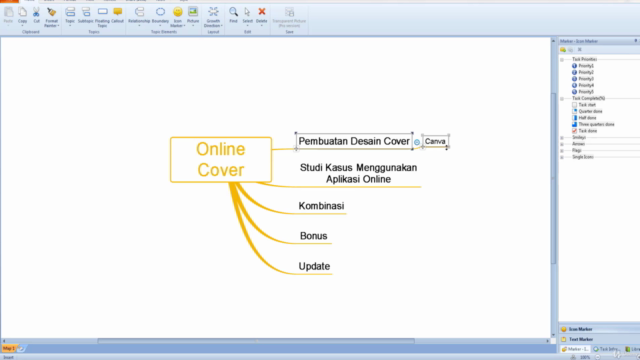640x360 pixels.
Task: Apply the Quarter done marker
Action: tap(587, 111)
